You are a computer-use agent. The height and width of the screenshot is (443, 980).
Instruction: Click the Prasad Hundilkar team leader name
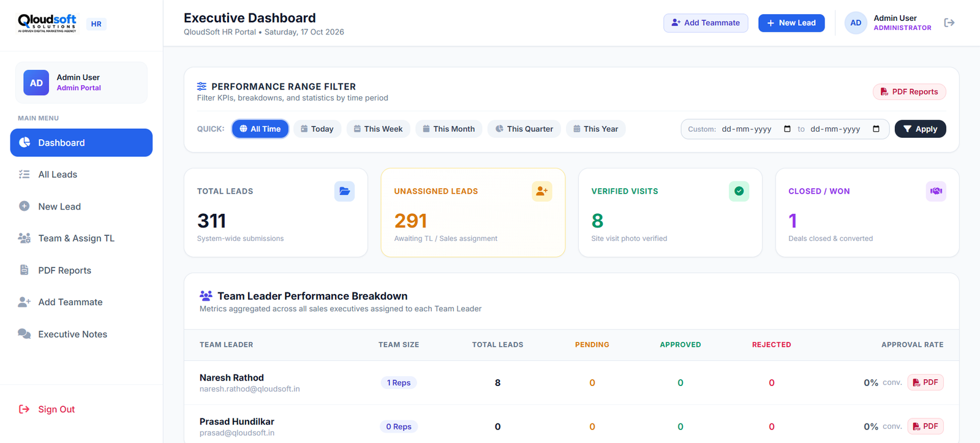tap(236, 422)
